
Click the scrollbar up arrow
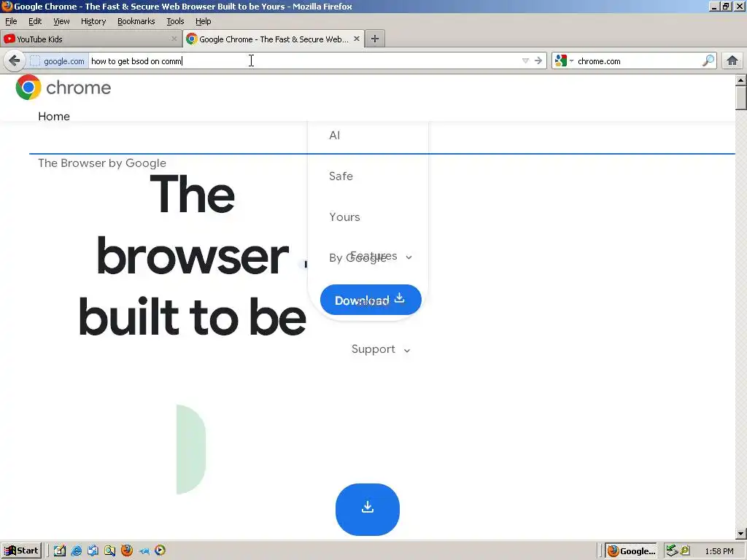pos(741,80)
